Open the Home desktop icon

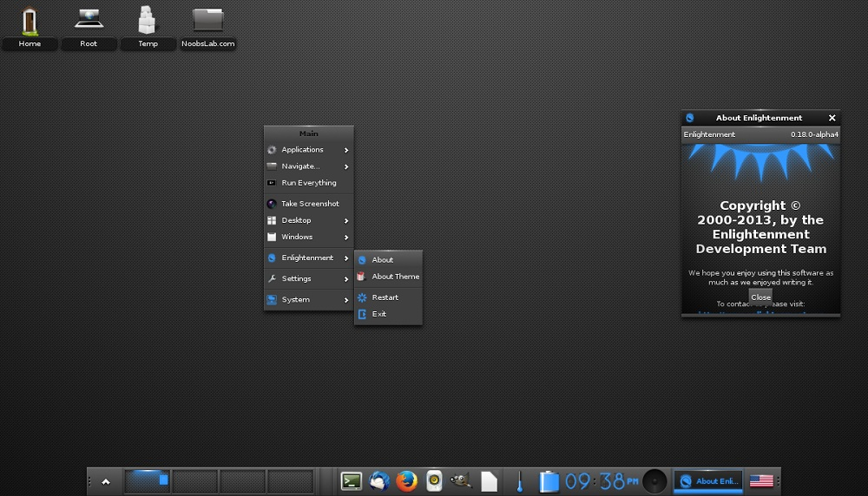tap(30, 21)
